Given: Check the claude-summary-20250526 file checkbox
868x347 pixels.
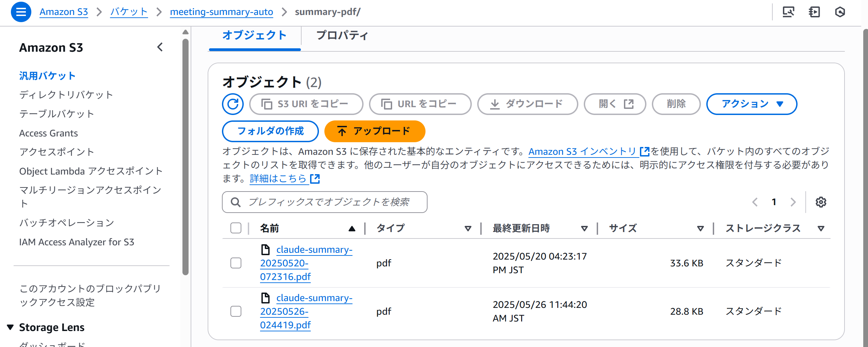Looking at the screenshot, I should pyautogui.click(x=236, y=311).
